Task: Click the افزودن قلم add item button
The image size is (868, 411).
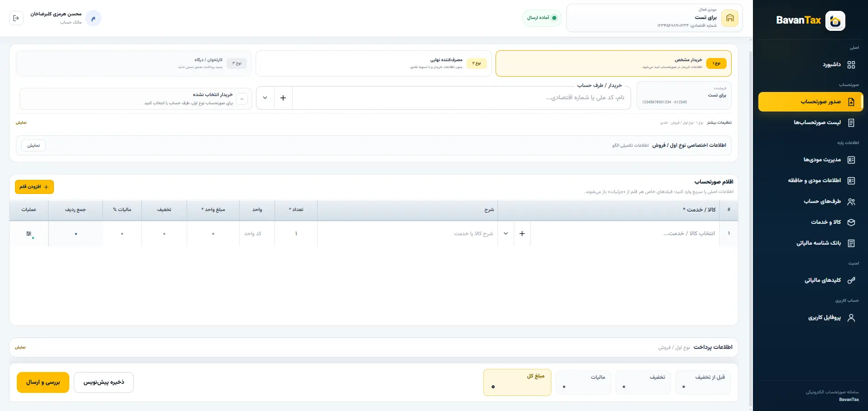Action: tap(34, 187)
